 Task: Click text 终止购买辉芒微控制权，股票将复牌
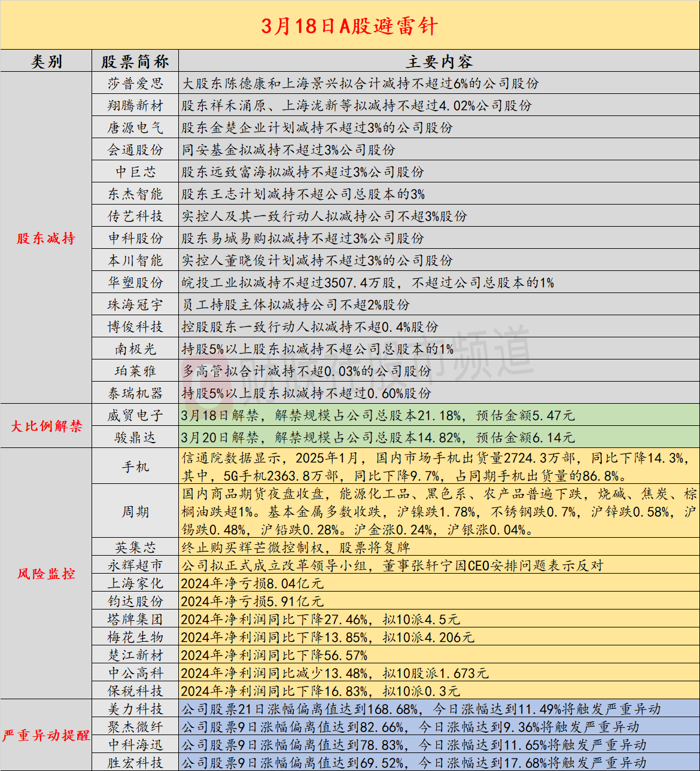pyautogui.click(x=296, y=547)
